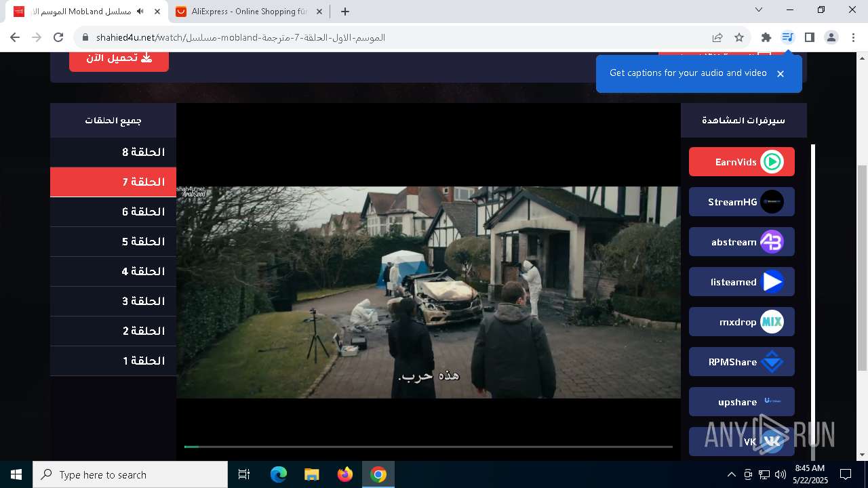The height and width of the screenshot is (488, 868).
Task: Open episode 6 (الحلقة 6)
Action: coord(113,212)
